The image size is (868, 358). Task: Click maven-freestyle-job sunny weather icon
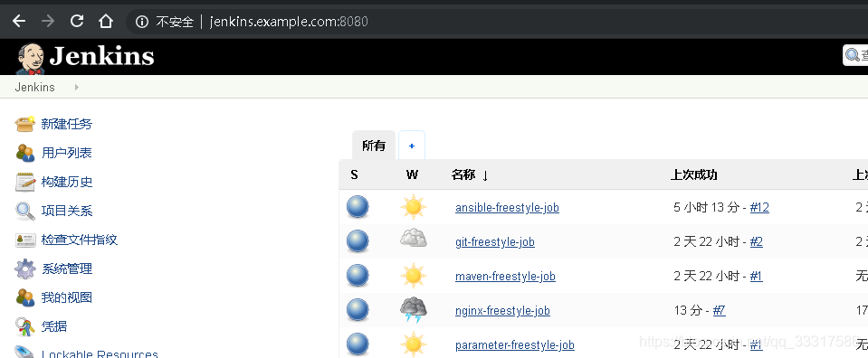click(x=413, y=276)
